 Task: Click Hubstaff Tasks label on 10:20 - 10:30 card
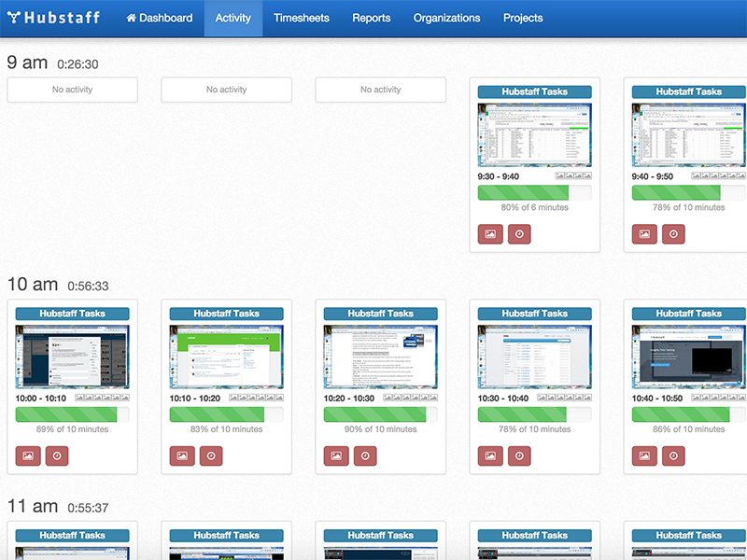(381, 314)
